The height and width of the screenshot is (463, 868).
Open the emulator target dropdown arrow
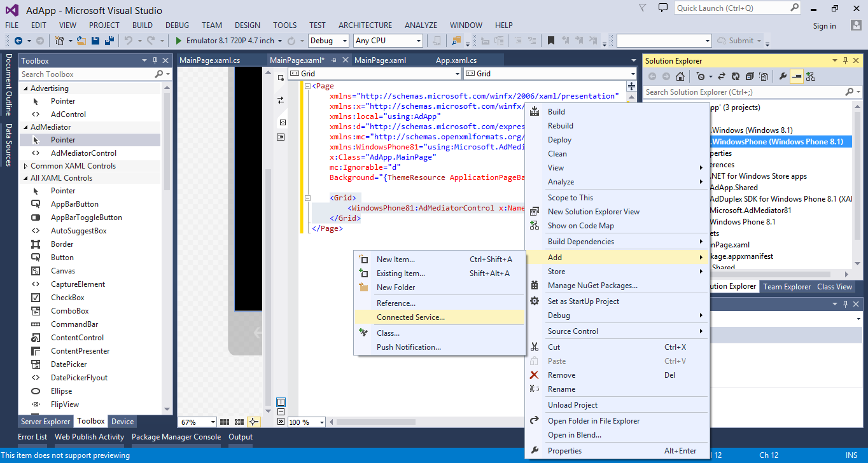point(280,41)
